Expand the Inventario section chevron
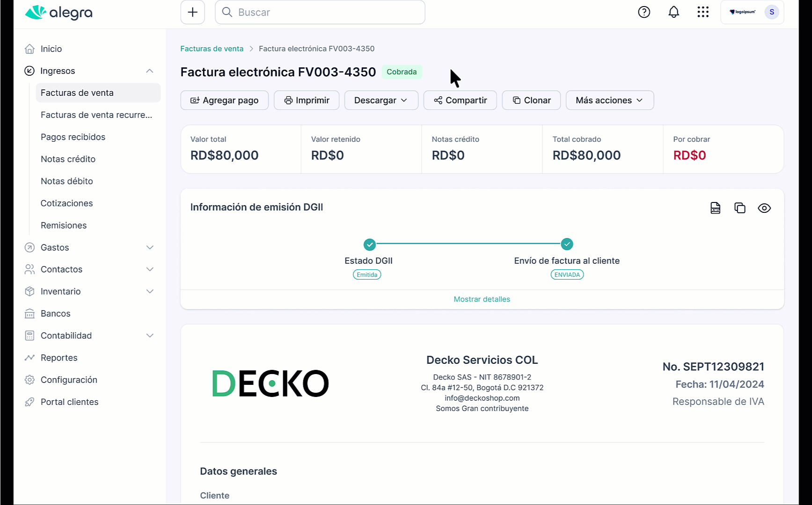The width and height of the screenshot is (812, 505). (x=150, y=291)
